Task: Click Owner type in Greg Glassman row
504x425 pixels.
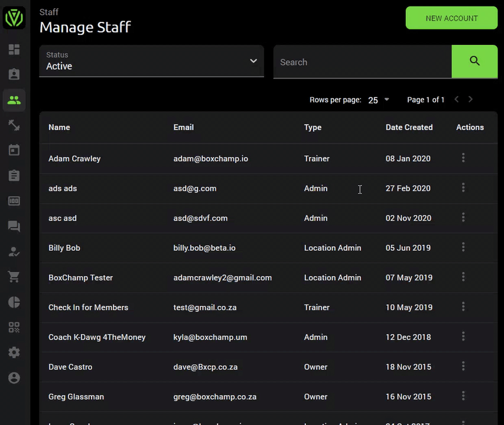Action: [x=316, y=397]
